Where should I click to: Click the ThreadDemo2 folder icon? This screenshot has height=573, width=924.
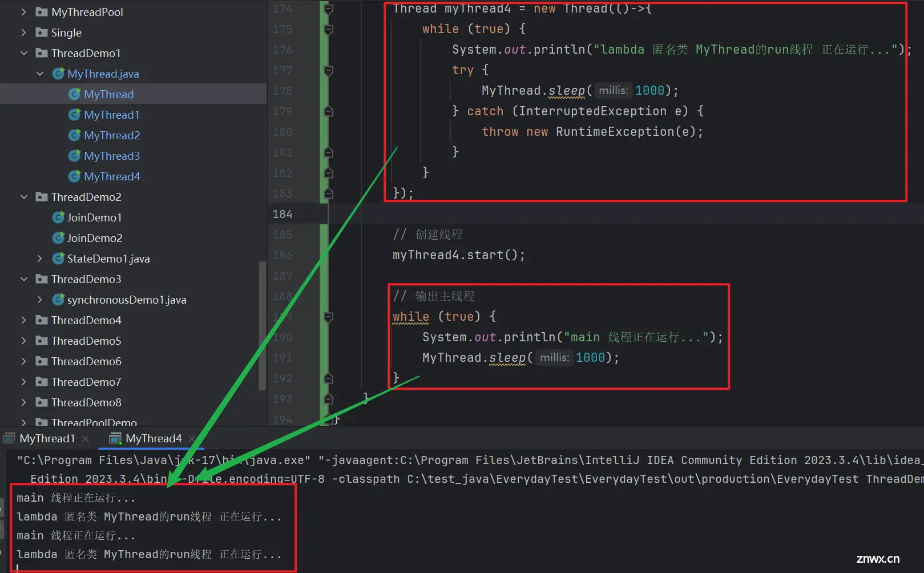42,197
